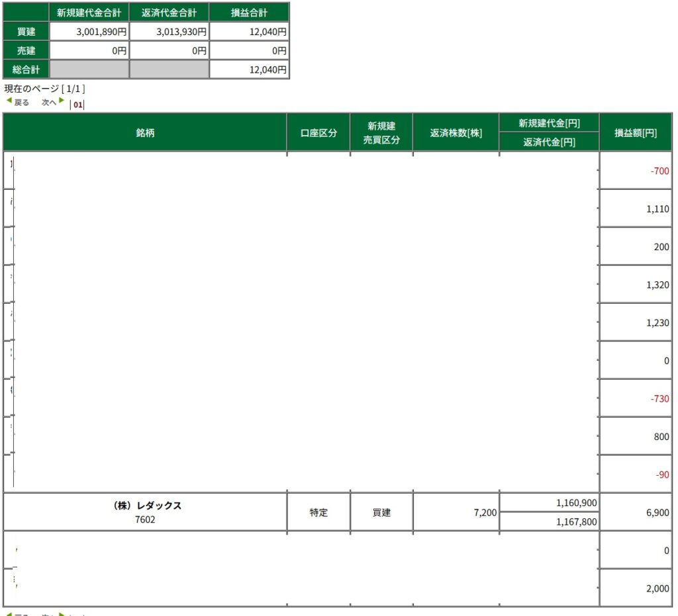Screen dimensions: 678x616
Task: Click the 損益合計 header in the summary table
Action: (x=249, y=13)
